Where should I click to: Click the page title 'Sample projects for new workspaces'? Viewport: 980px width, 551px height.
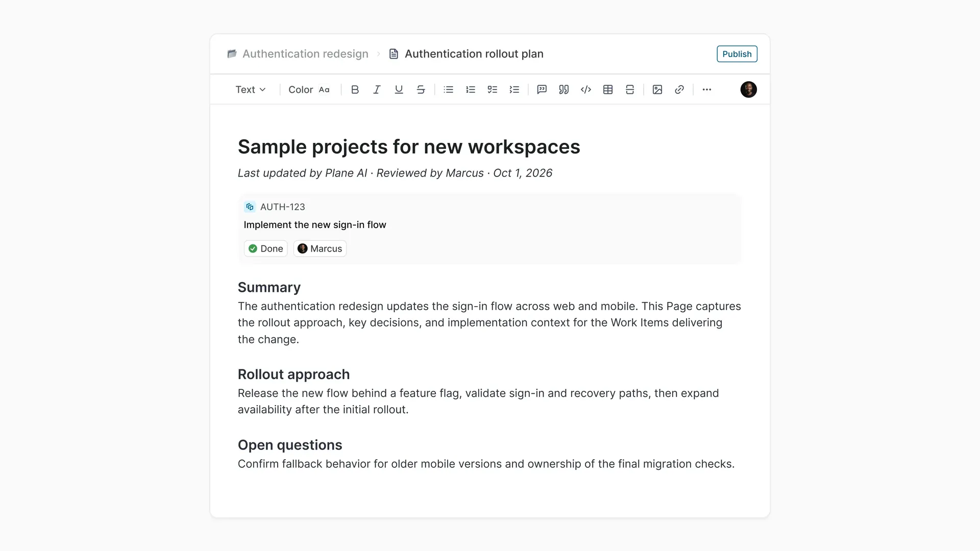click(409, 147)
